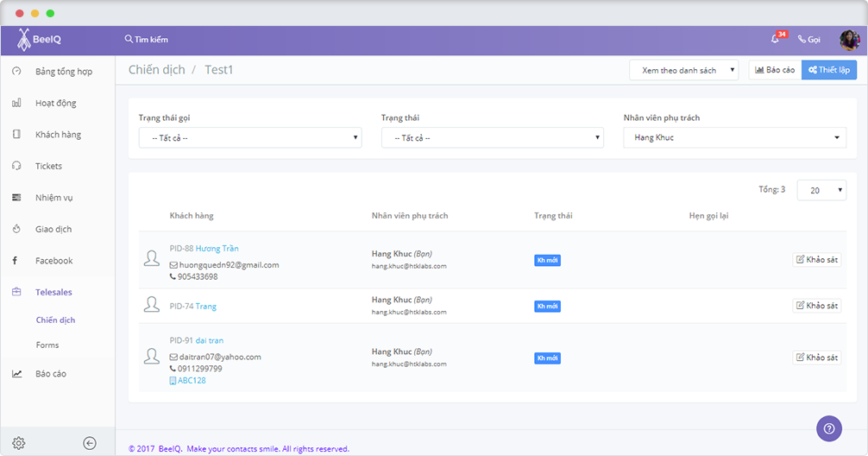
Task: Change Nhân viên phụ trách from Hang Khuc
Action: [734, 137]
